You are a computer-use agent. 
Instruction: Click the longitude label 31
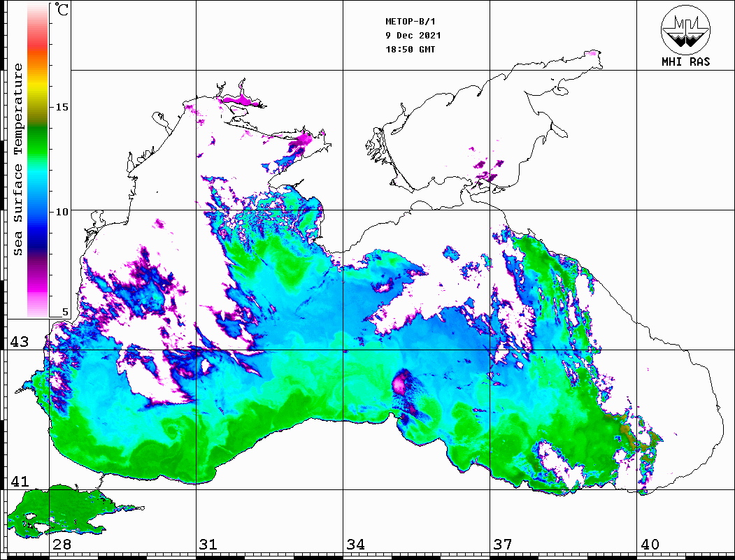tap(208, 544)
